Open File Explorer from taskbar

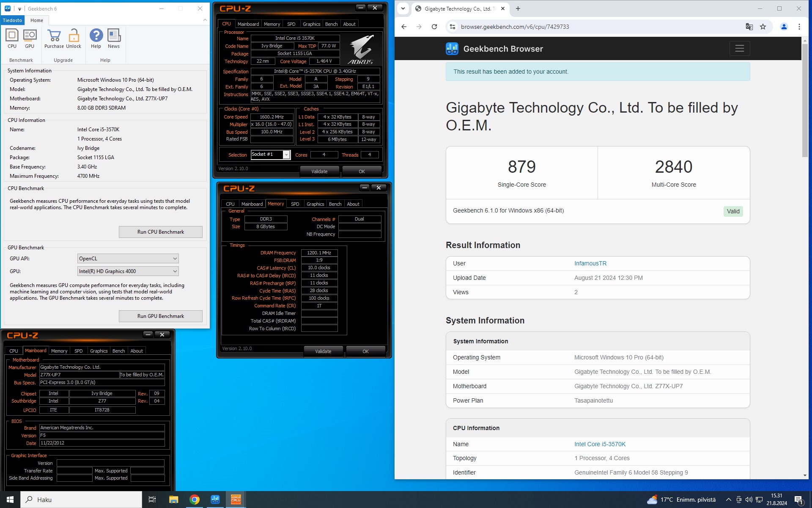click(173, 500)
